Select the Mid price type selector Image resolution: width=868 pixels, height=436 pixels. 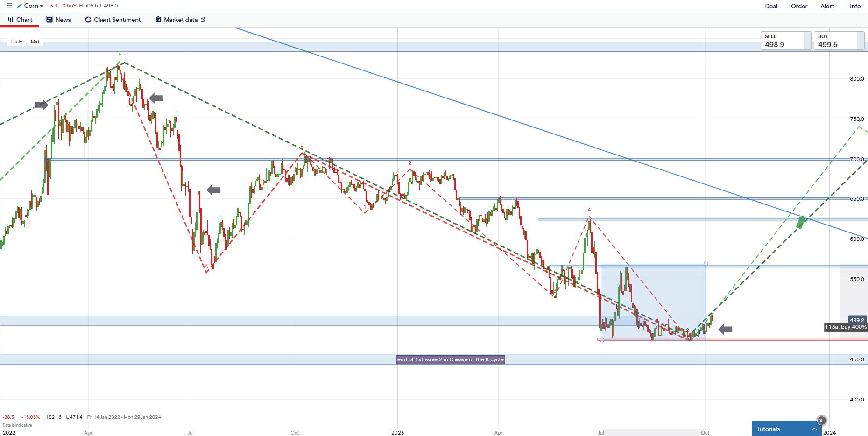[x=35, y=42]
